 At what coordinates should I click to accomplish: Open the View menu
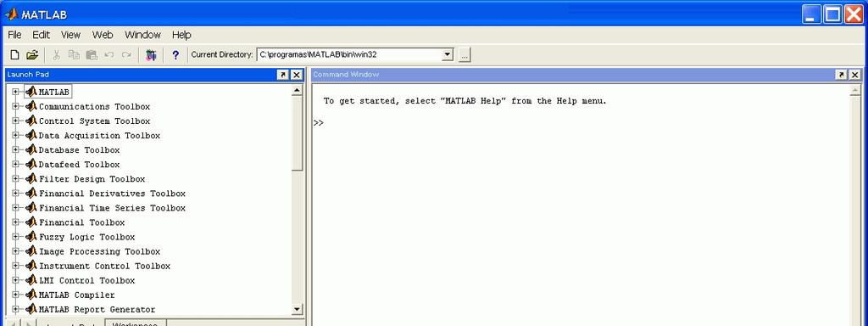(x=70, y=34)
